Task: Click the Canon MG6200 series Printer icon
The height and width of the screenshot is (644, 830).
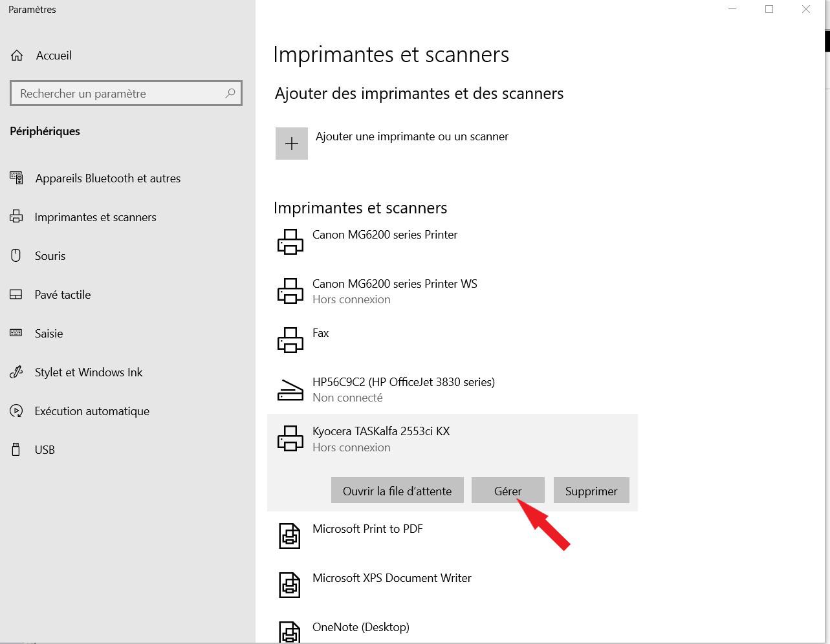Action: [290, 242]
